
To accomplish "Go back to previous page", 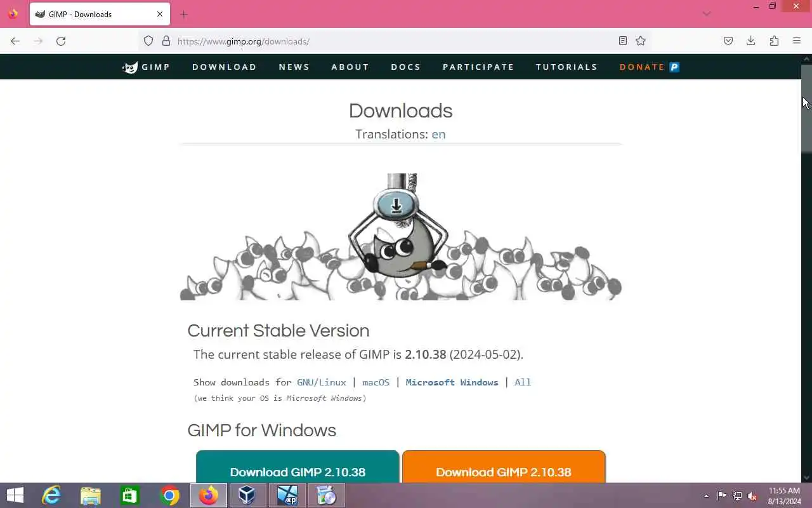I will 15,41.
